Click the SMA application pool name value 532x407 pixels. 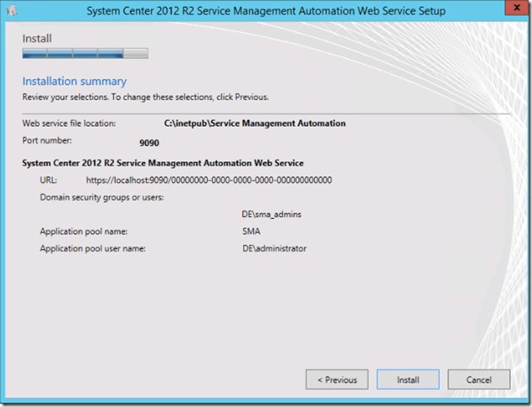click(251, 231)
